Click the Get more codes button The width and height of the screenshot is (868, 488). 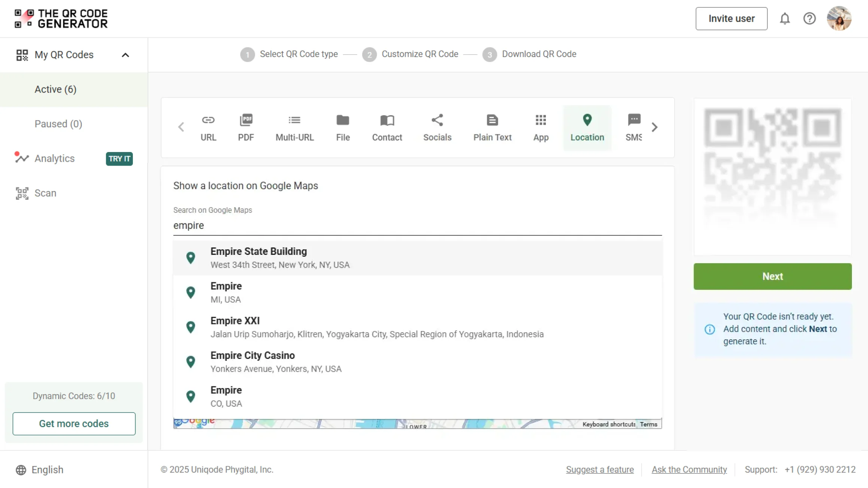(x=74, y=423)
